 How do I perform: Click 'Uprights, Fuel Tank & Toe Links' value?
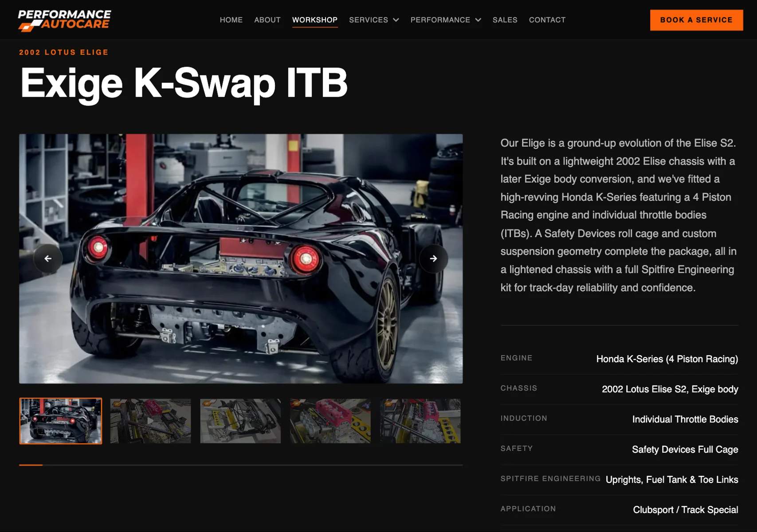point(672,480)
